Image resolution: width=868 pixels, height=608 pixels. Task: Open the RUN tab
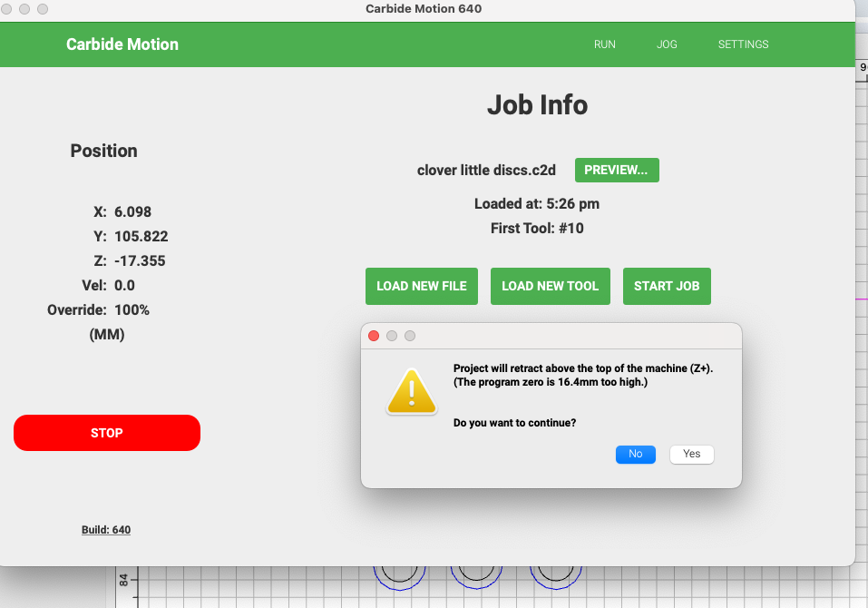click(604, 44)
